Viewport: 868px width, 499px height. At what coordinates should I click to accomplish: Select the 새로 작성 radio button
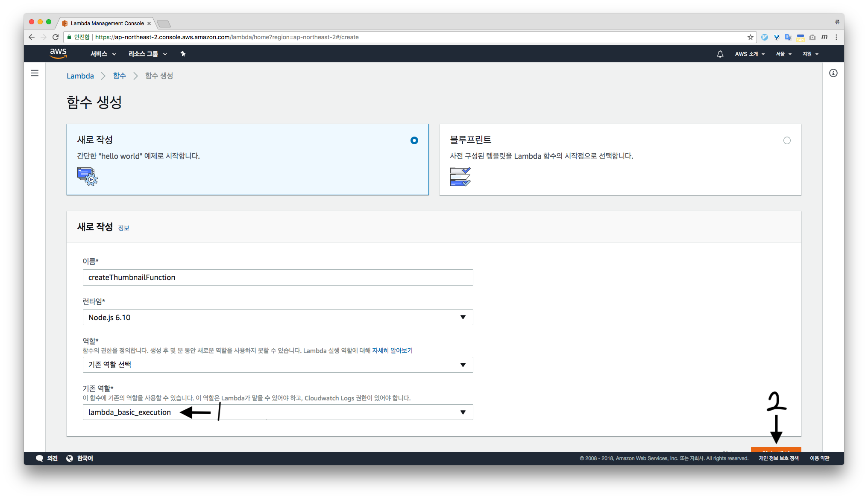tap(414, 140)
